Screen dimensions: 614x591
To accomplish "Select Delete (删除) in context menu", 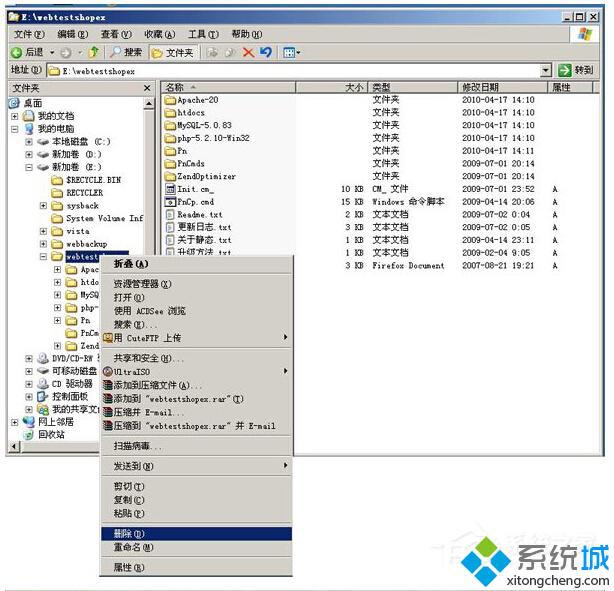I will [x=197, y=533].
